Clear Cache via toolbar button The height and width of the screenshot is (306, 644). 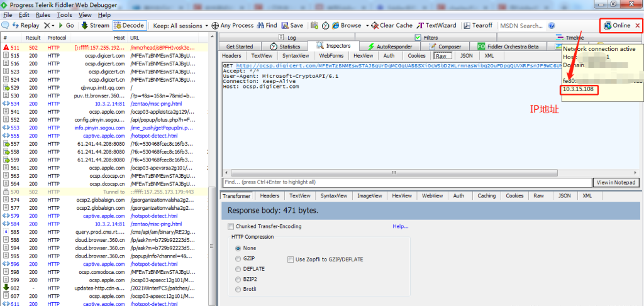[x=392, y=25]
